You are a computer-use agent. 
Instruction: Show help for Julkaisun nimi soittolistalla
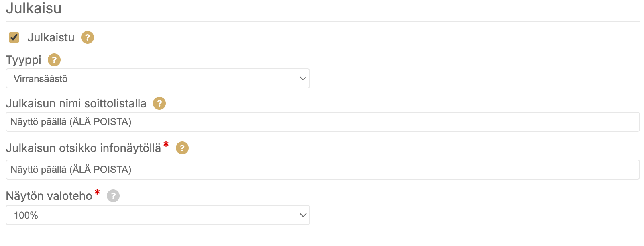(x=159, y=103)
